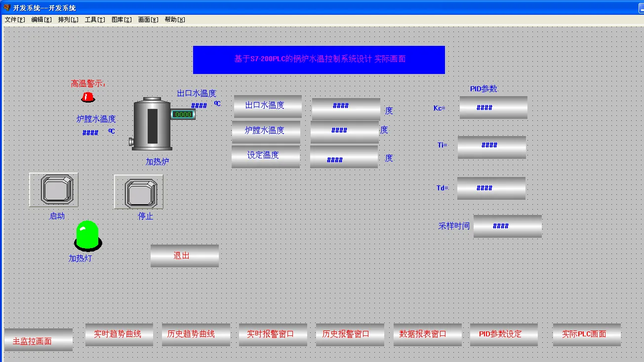Viewport: 644px width, 362px height.
Task: Select the 出口水温度 label above the furnace
Action: [197, 93]
